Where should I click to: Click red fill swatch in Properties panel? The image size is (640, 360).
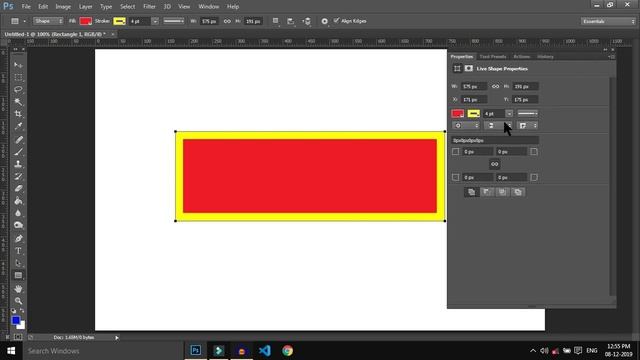458,113
